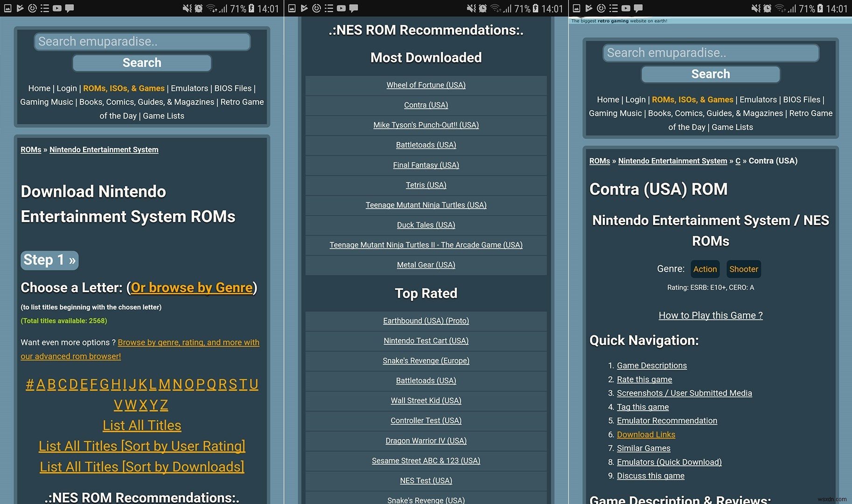
Task: Select the Action genre tag
Action: [x=705, y=269]
